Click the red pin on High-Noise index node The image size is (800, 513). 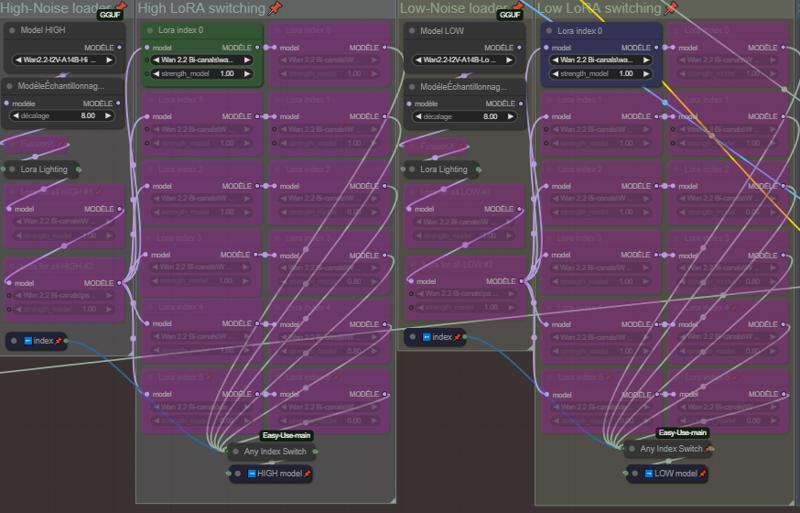click(x=58, y=340)
